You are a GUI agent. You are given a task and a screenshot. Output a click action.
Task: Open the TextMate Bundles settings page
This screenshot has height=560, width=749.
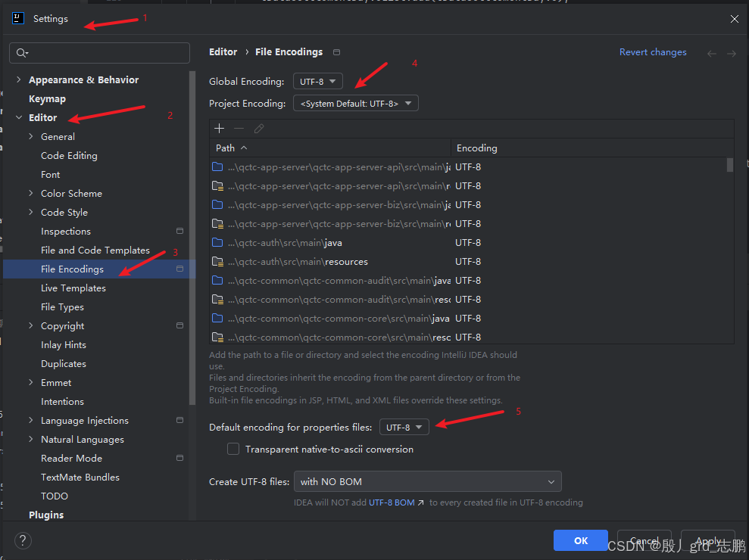coord(80,477)
